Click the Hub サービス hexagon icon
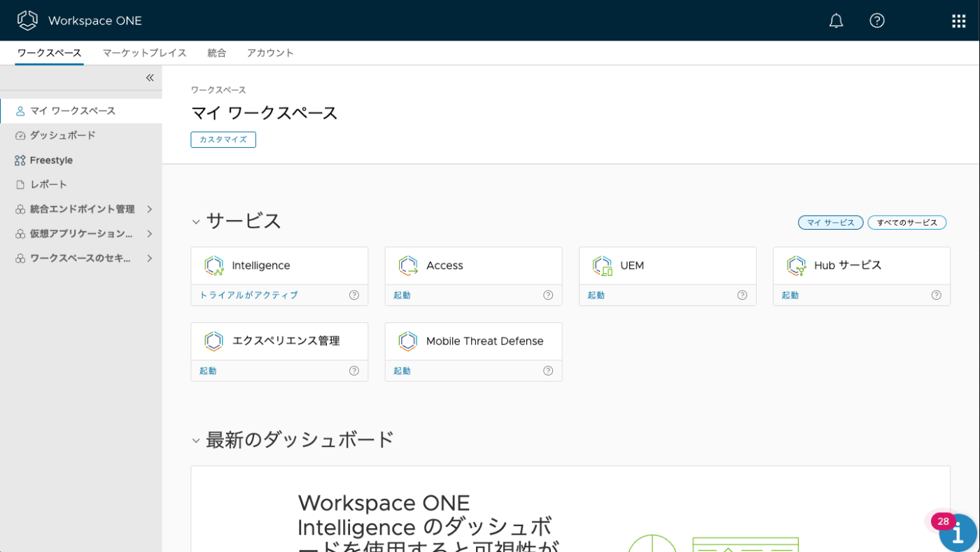This screenshot has width=980, height=552. pyautogui.click(x=797, y=265)
